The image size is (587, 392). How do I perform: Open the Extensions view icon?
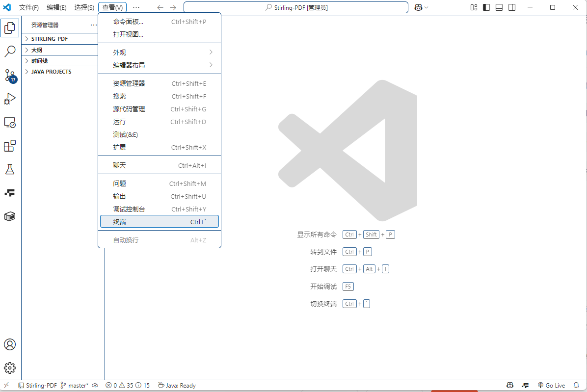[10, 146]
